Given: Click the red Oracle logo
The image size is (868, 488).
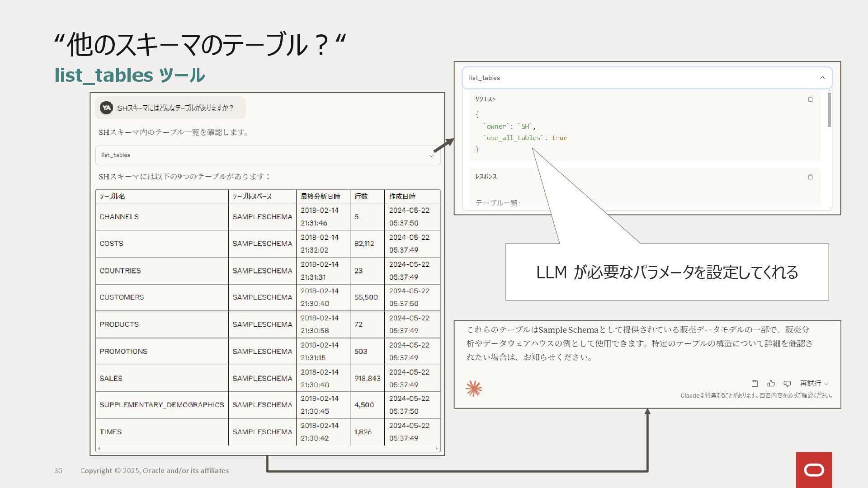Looking at the screenshot, I should (814, 470).
